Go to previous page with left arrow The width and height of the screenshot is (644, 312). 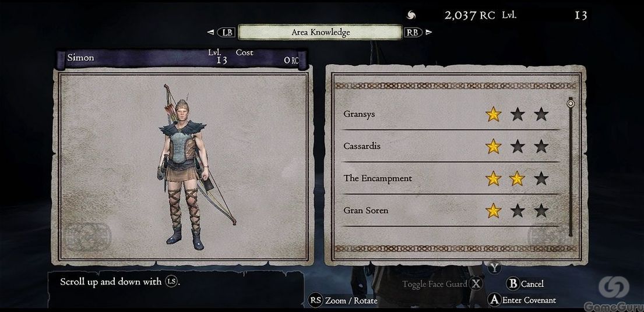210,33
